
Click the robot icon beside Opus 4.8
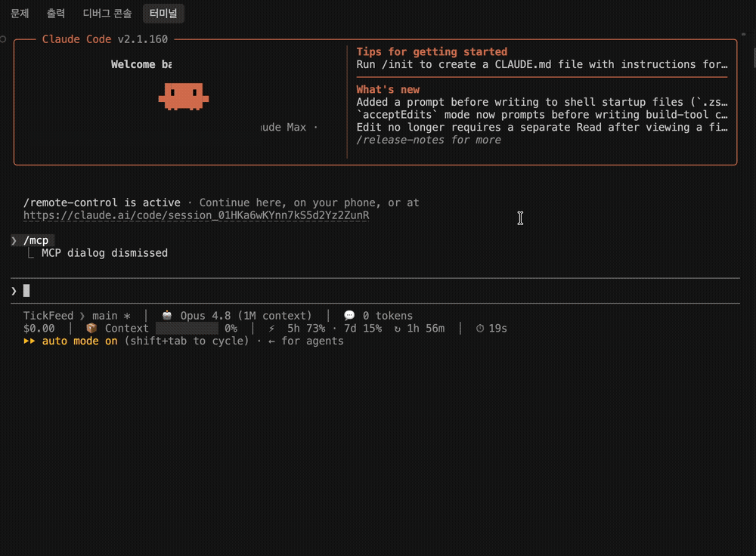point(167,316)
